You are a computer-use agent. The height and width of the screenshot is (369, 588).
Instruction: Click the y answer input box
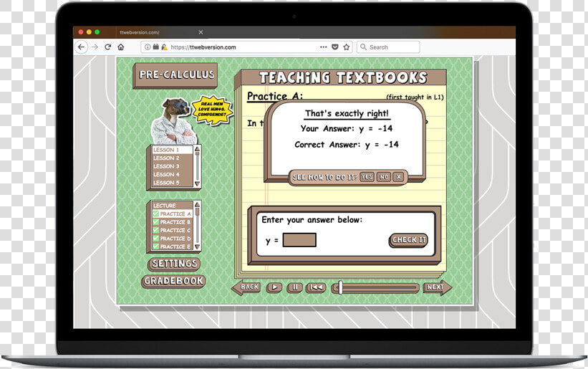tap(299, 240)
